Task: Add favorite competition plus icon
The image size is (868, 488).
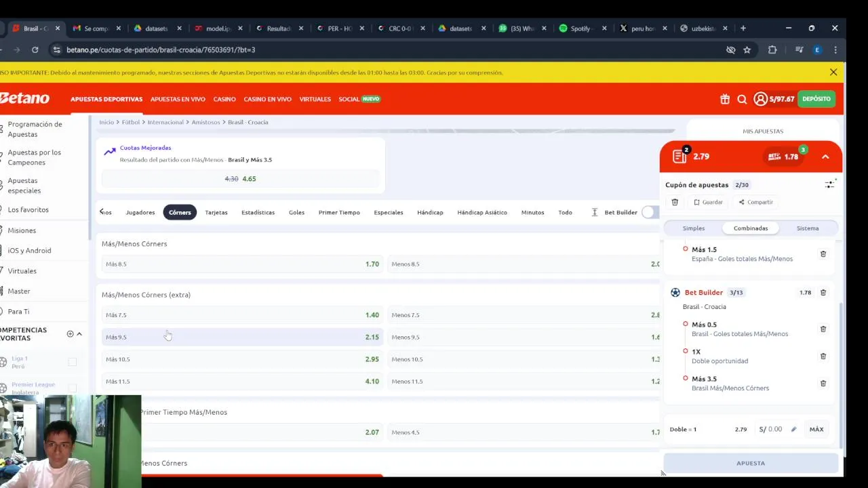Action: point(70,333)
